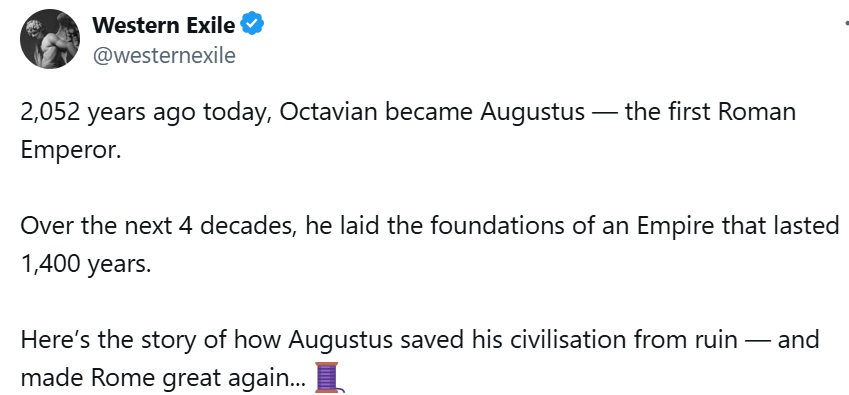The height and width of the screenshot is (395, 849).
Task: Click the text "1,400 years."
Action: pos(86,264)
